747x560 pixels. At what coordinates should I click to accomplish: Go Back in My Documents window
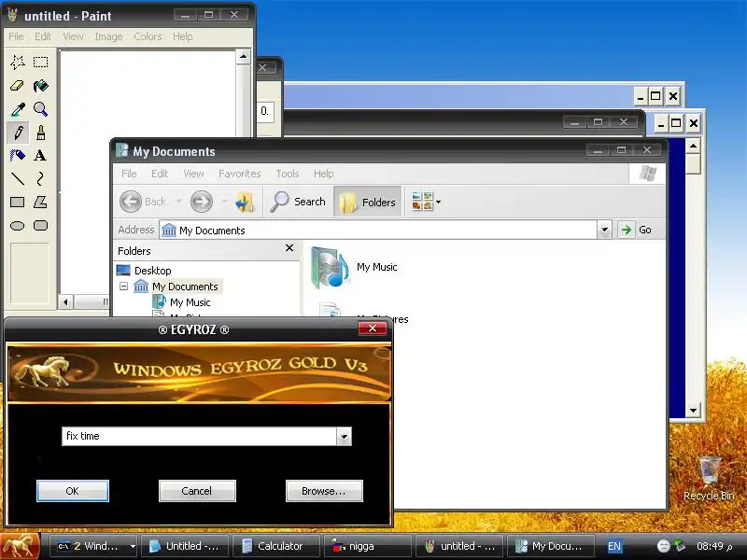143,202
